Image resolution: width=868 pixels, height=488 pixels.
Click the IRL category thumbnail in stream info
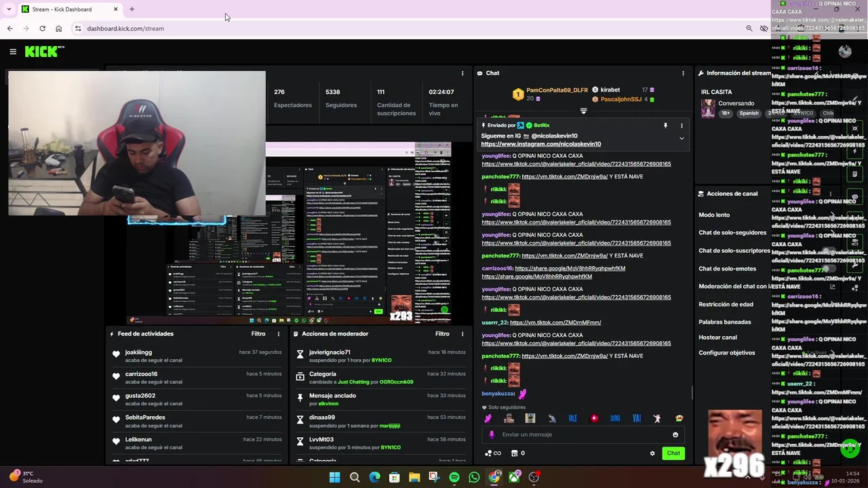[x=707, y=108]
